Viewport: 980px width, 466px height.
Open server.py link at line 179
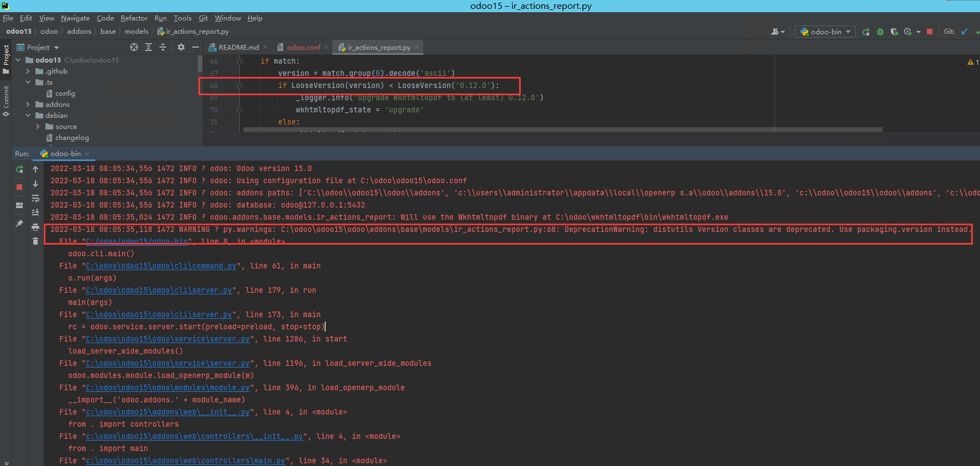[x=159, y=290]
